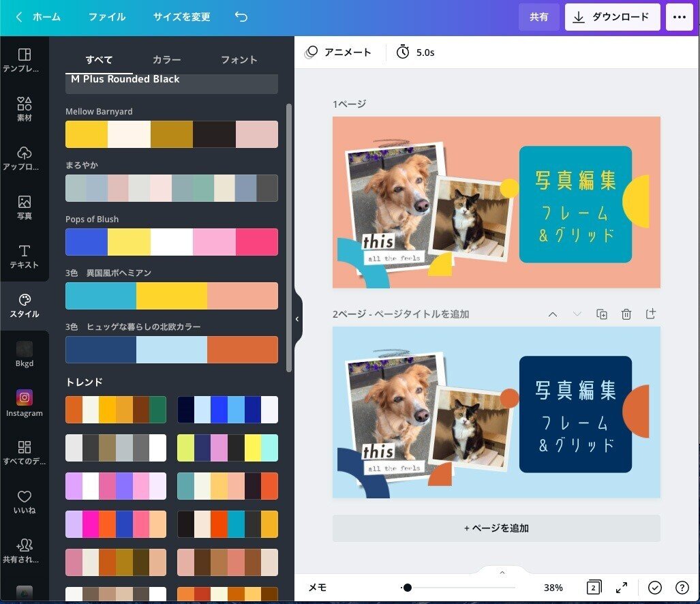Viewport: 700px width, 604px height.
Task: Open the ファイル menu
Action: 106,15
